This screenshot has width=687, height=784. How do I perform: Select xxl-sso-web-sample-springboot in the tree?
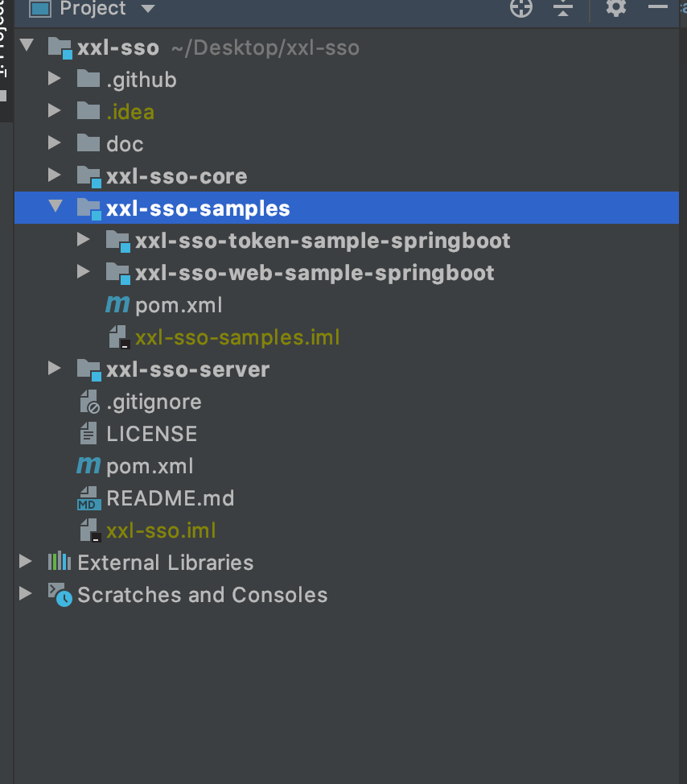pyautogui.click(x=315, y=274)
